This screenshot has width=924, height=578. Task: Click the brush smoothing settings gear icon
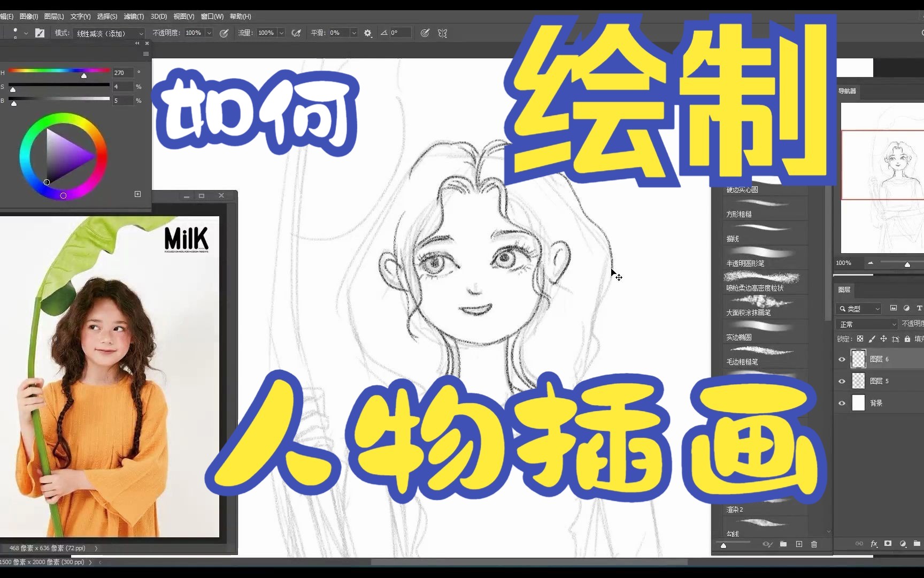click(368, 33)
